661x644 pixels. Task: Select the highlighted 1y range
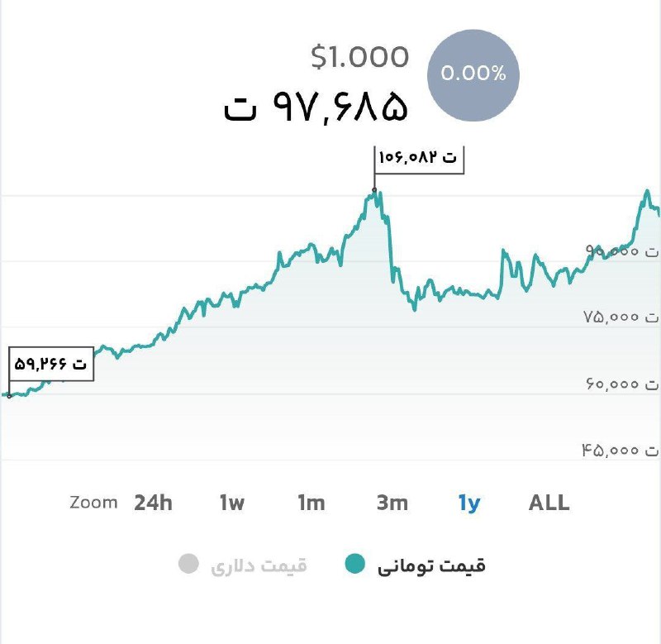click(x=469, y=503)
